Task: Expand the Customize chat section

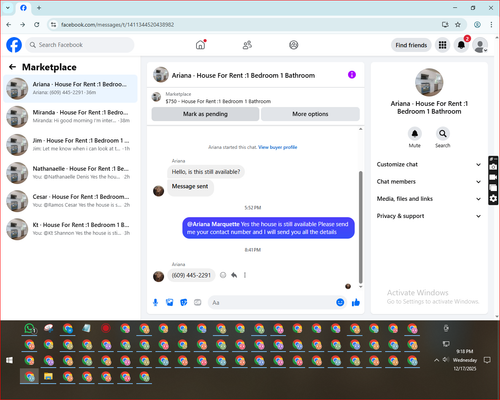Action: (x=429, y=164)
